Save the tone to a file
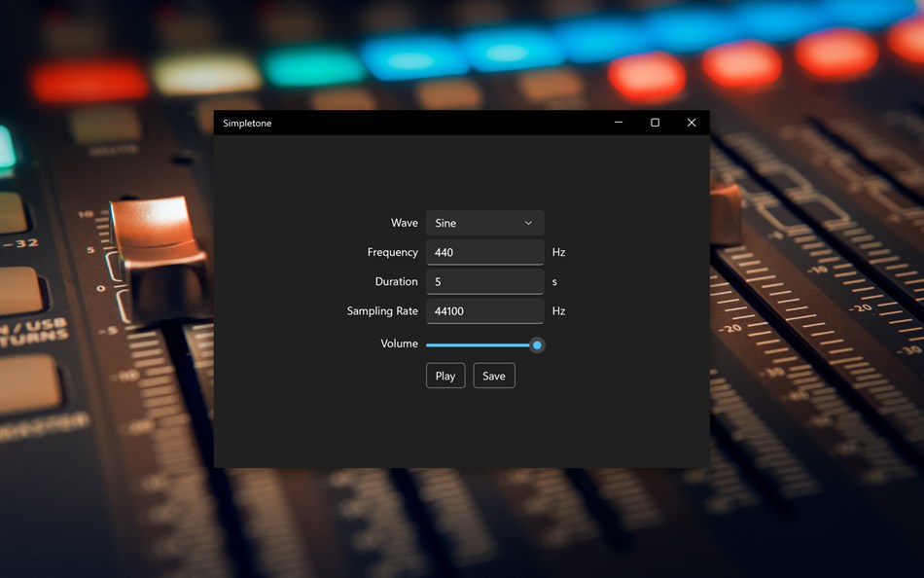Viewport: 924px width, 578px height. click(494, 376)
